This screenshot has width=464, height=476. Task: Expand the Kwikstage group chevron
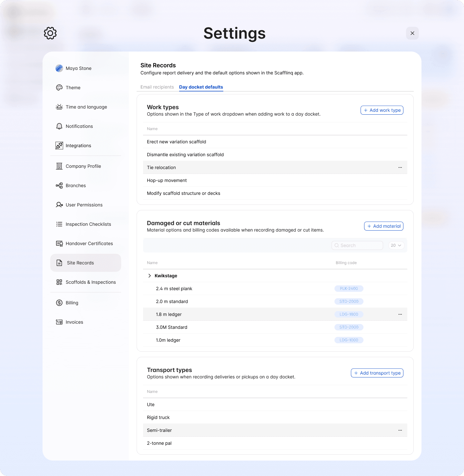coord(150,276)
